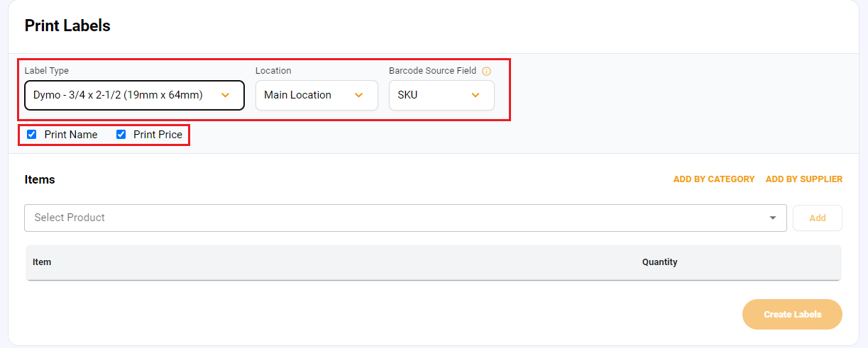This screenshot has height=348, width=868.
Task: Click the orange chevron in Location box
Action: pyautogui.click(x=359, y=95)
